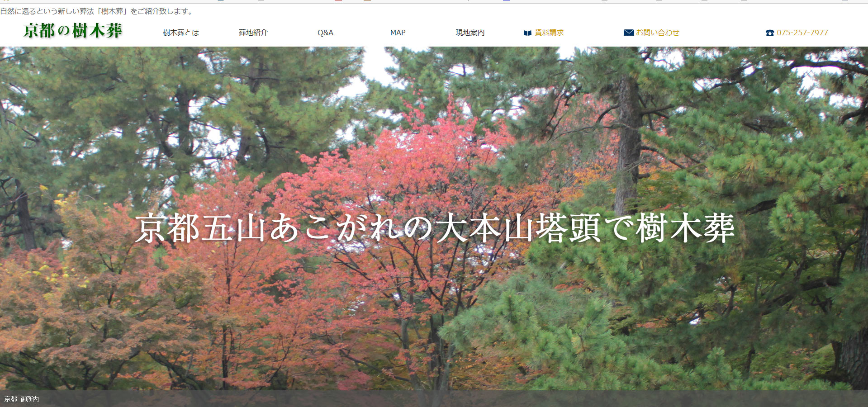Click the 資料請求 link text
Viewport: 868px width, 407px height.
(x=549, y=33)
